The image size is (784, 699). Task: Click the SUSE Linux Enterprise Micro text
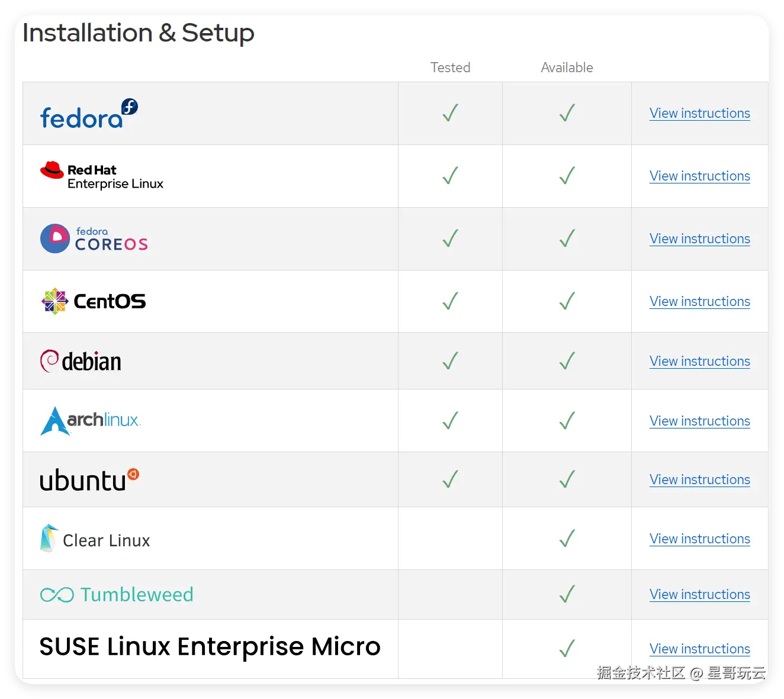click(x=210, y=647)
